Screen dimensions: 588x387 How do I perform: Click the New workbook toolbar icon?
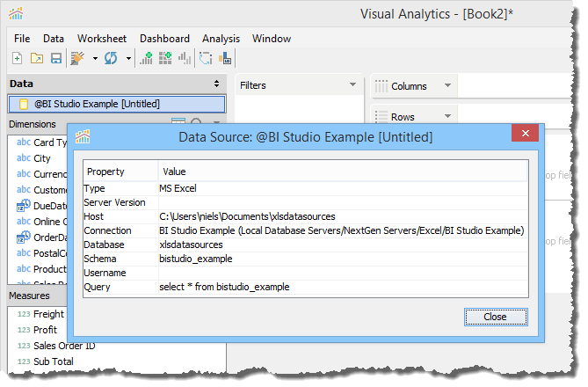[17, 59]
